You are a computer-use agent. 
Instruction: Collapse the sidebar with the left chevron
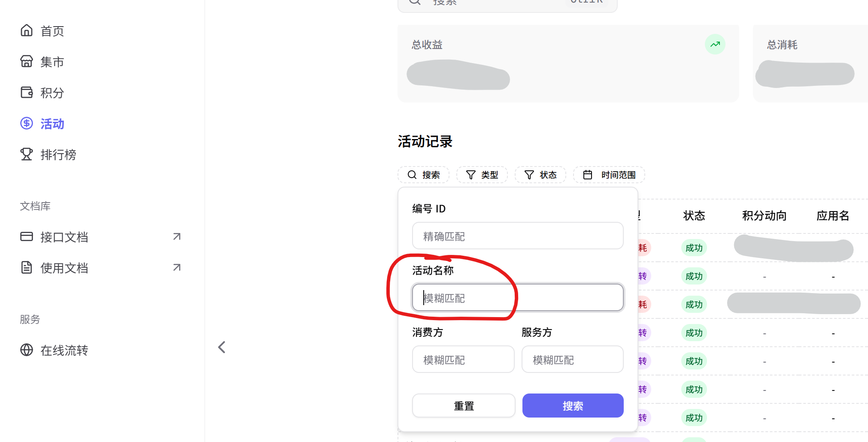click(222, 347)
